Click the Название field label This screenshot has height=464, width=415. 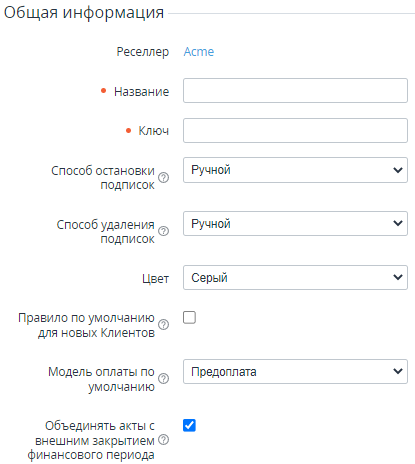point(141,91)
